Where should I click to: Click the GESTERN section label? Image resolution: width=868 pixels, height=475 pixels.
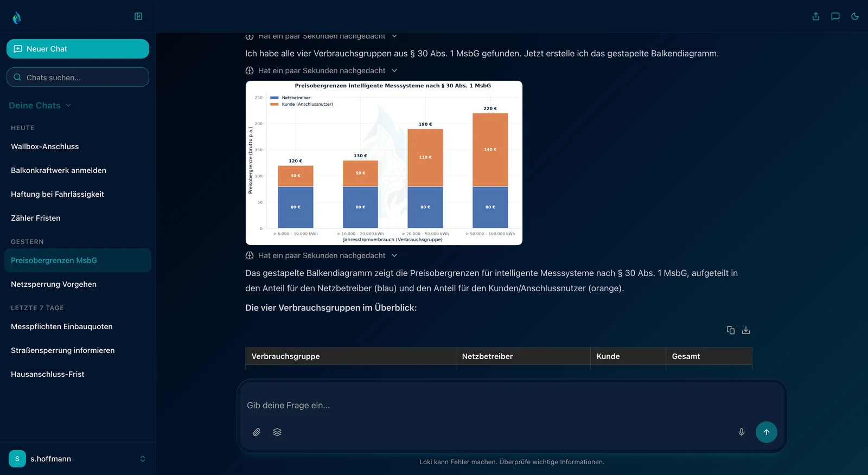pyautogui.click(x=27, y=242)
